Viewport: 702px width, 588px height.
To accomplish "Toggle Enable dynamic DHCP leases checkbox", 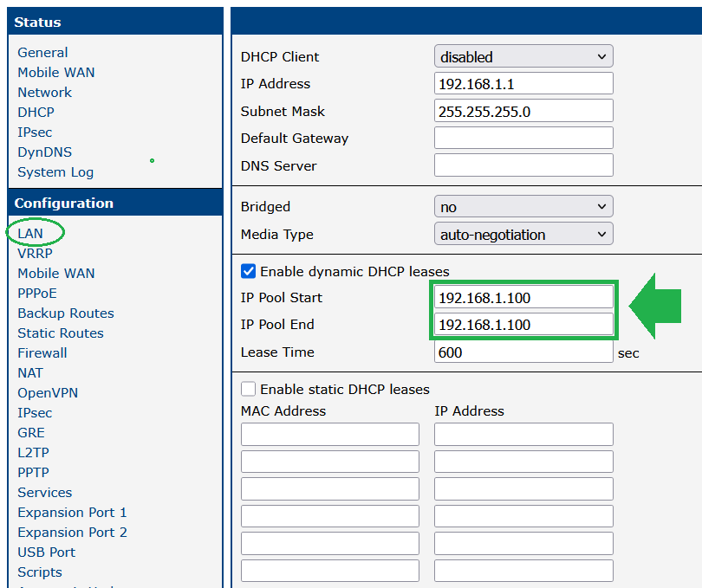I will (x=249, y=271).
